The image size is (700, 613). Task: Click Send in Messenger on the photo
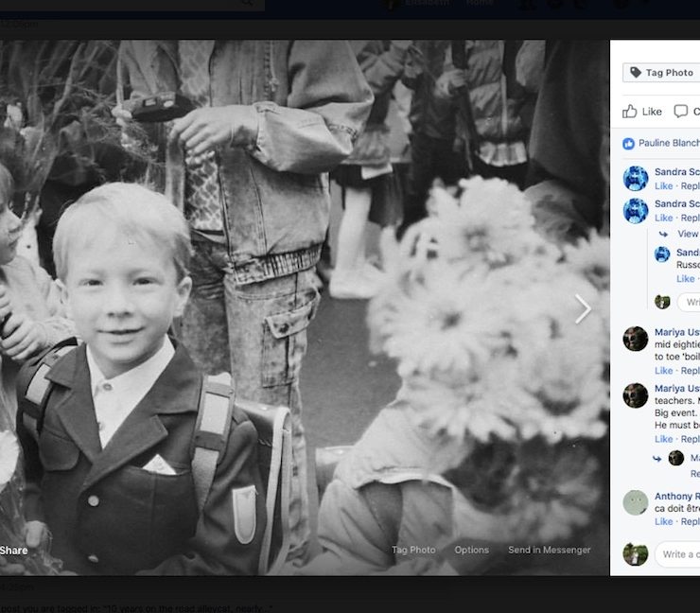point(549,550)
